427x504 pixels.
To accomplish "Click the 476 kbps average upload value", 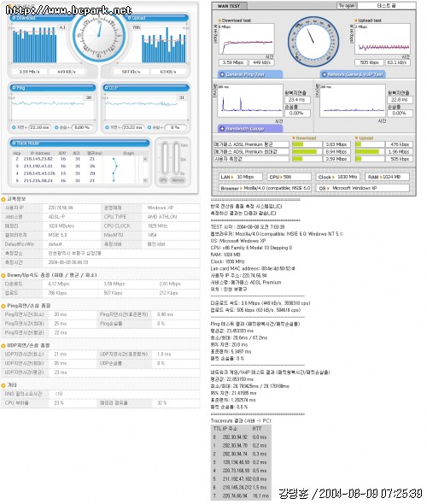I will click(x=399, y=144).
